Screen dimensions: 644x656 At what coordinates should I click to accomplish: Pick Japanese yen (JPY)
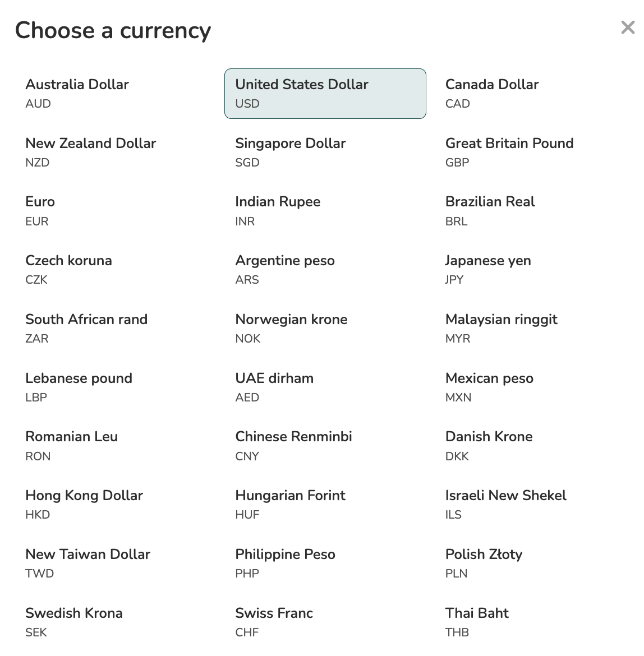pyautogui.click(x=487, y=269)
